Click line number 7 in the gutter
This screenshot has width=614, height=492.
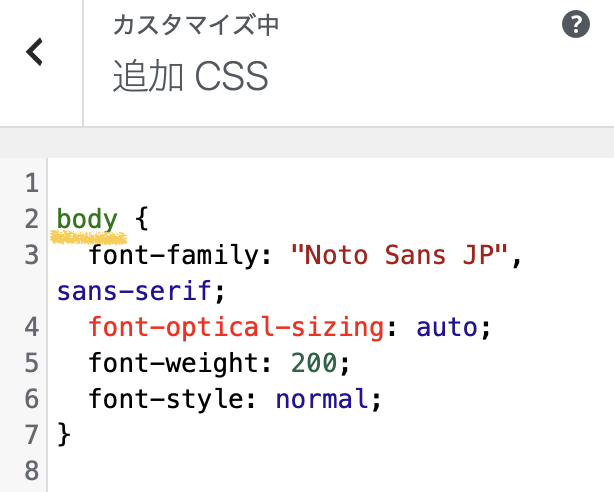pyautogui.click(x=30, y=435)
